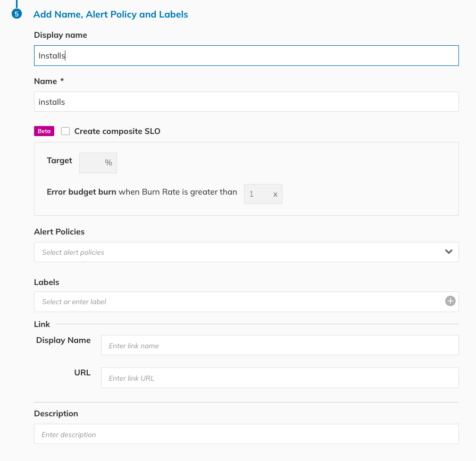Click the Alert Policies section label
Image resolution: width=476 pixels, height=461 pixels.
point(59,232)
